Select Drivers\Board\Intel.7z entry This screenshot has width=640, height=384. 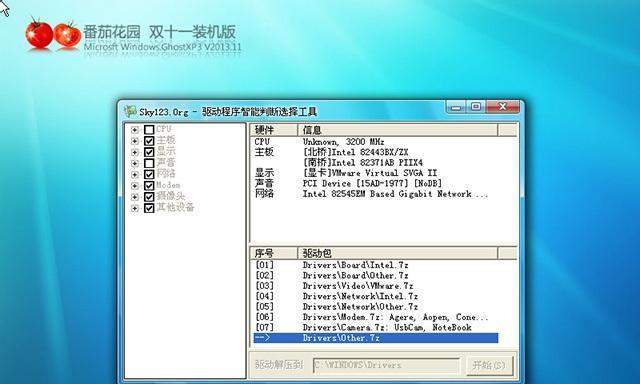376,265
